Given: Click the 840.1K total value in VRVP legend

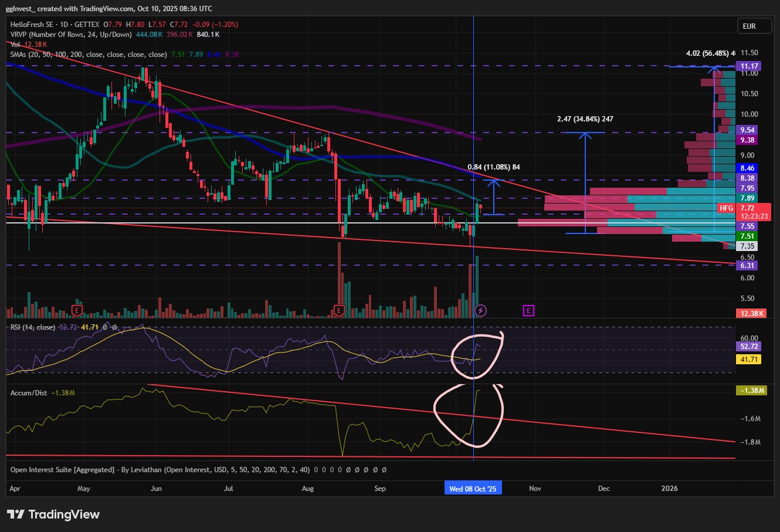Looking at the screenshot, I should (x=208, y=35).
